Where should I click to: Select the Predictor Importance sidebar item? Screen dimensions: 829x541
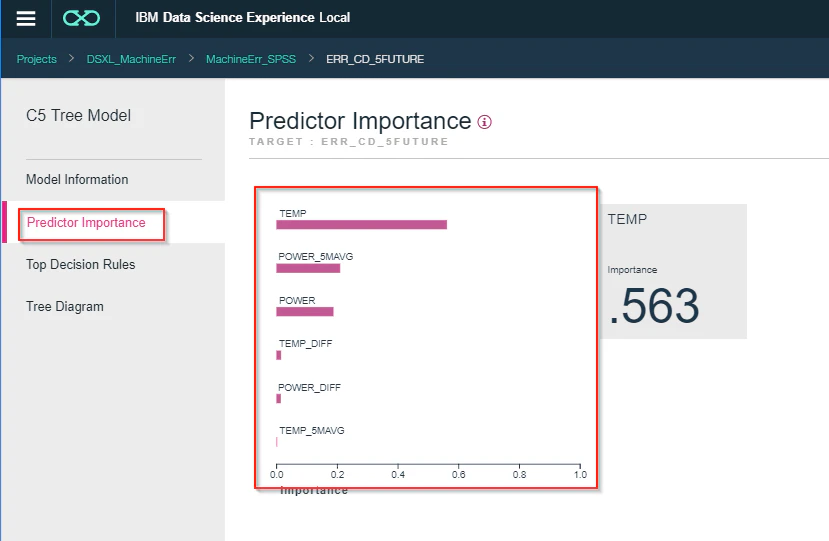pyautogui.click(x=86, y=223)
